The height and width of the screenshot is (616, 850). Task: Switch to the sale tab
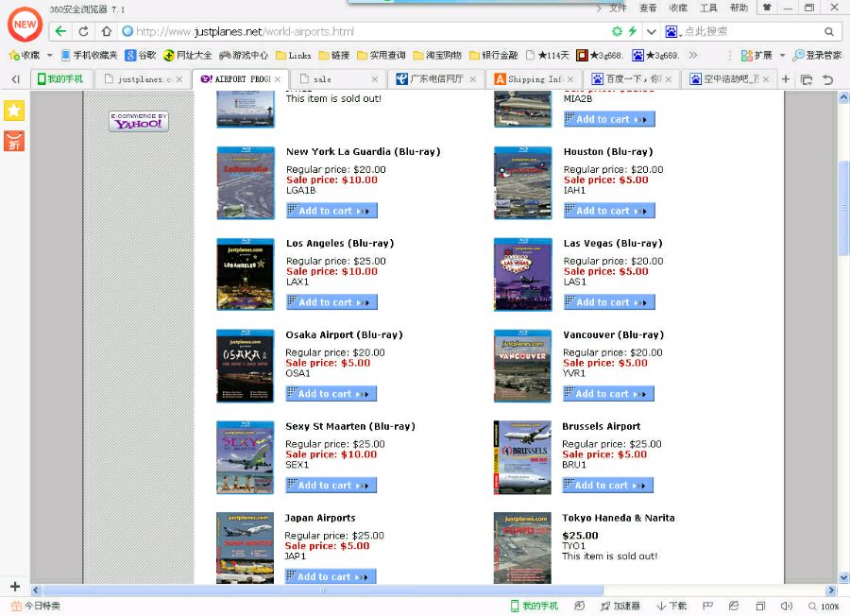pyautogui.click(x=338, y=79)
